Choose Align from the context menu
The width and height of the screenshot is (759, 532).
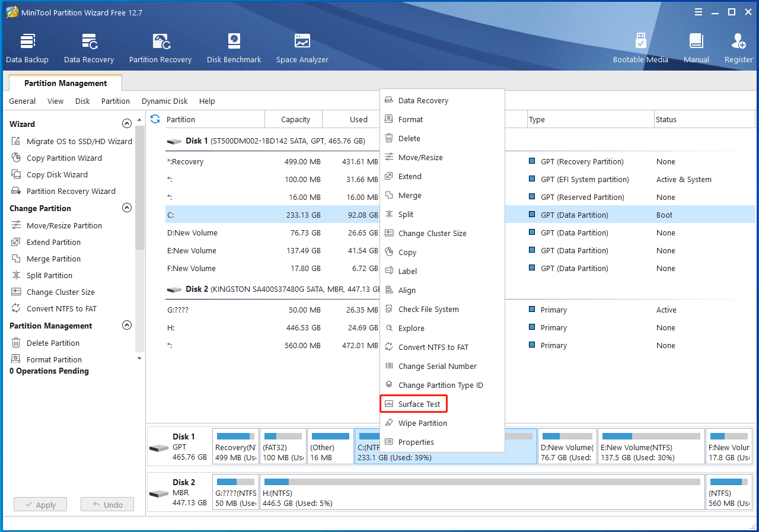point(442,290)
